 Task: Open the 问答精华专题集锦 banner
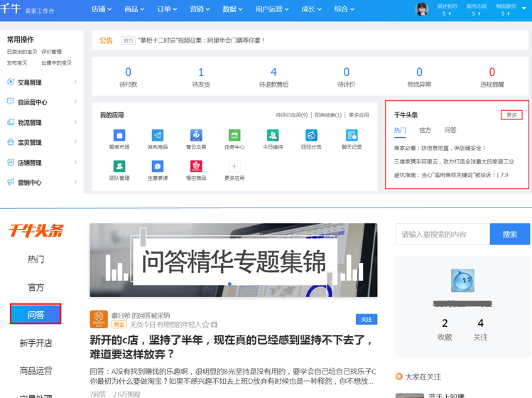click(x=234, y=260)
